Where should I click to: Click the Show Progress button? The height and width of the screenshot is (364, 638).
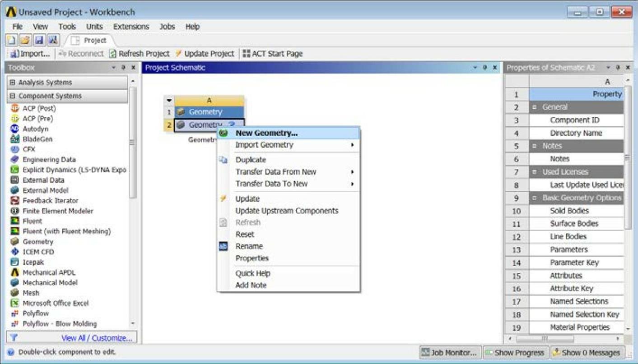pos(515,353)
